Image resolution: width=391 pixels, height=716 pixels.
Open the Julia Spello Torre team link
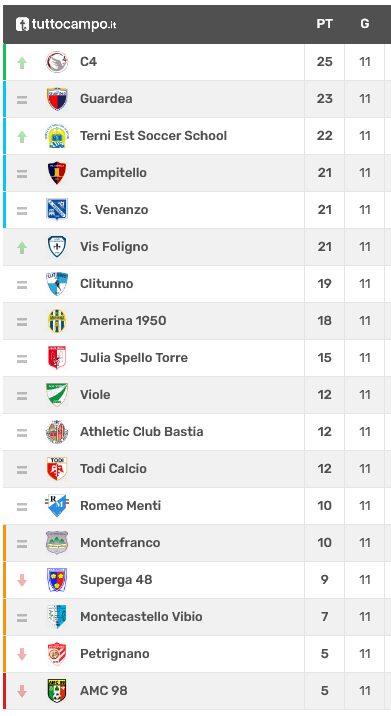134,358
